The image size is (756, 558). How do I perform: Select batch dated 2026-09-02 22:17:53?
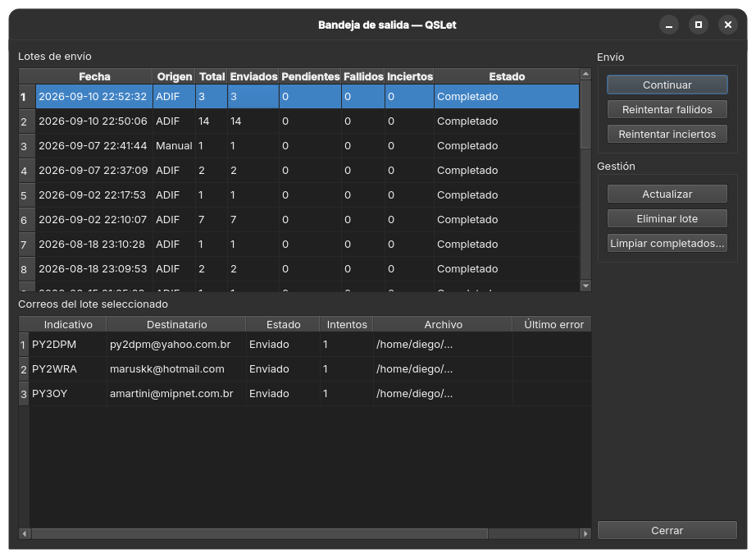click(307, 195)
